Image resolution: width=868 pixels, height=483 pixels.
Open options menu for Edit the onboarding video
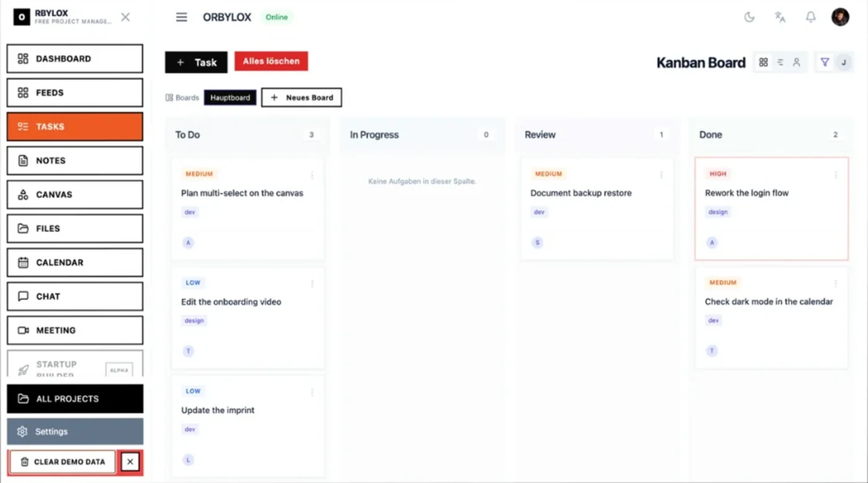[x=312, y=284]
